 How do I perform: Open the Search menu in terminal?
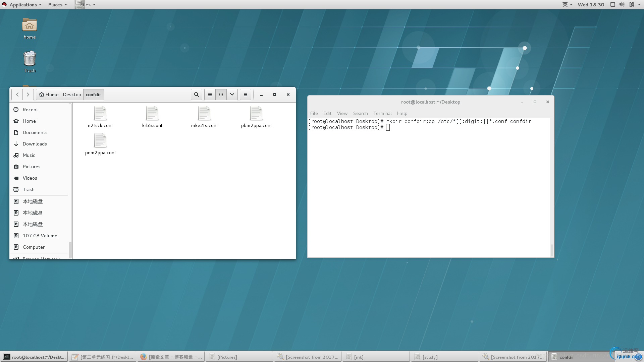click(x=360, y=113)
